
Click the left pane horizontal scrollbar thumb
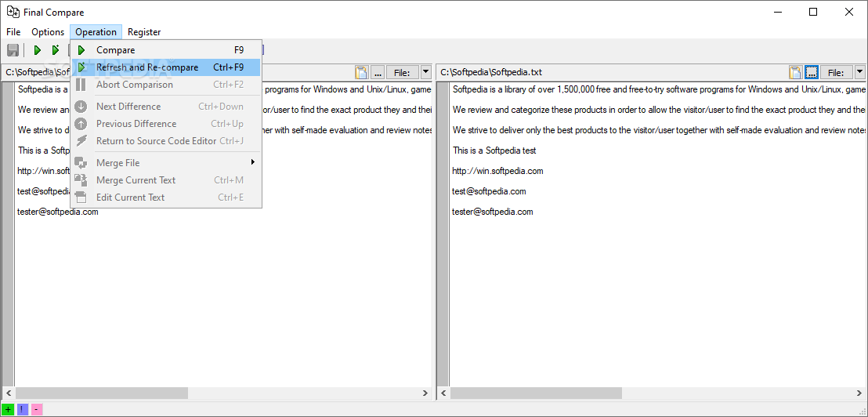pyautogui.click(x=101, y=393)
